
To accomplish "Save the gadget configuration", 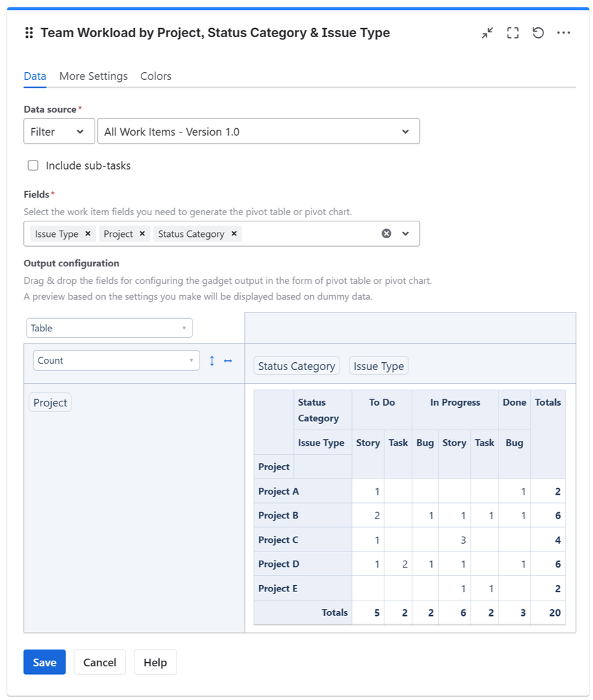I will tap(44, 661).
